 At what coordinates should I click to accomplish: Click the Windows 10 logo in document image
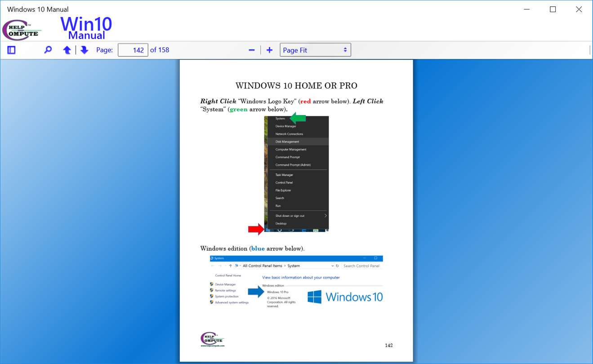(x=345, y=297)
